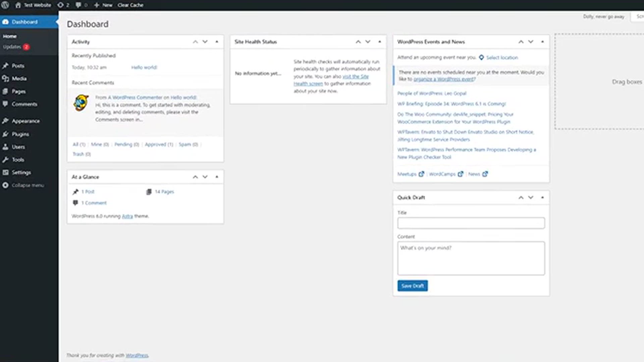Move Activity widget down
The height and width of the screenshot is (362, 644).
[x=205, y=42]
